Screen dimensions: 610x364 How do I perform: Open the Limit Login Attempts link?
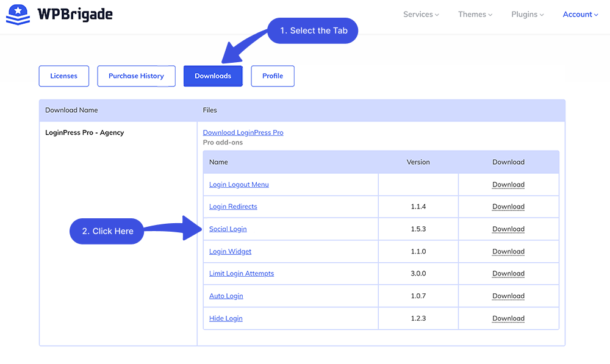click(x=242, y=273)
